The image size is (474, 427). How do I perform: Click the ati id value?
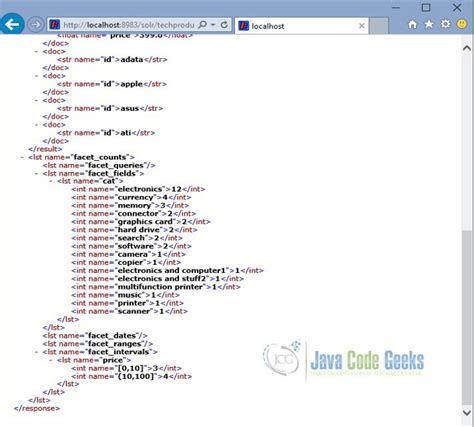tap(126, 133)
